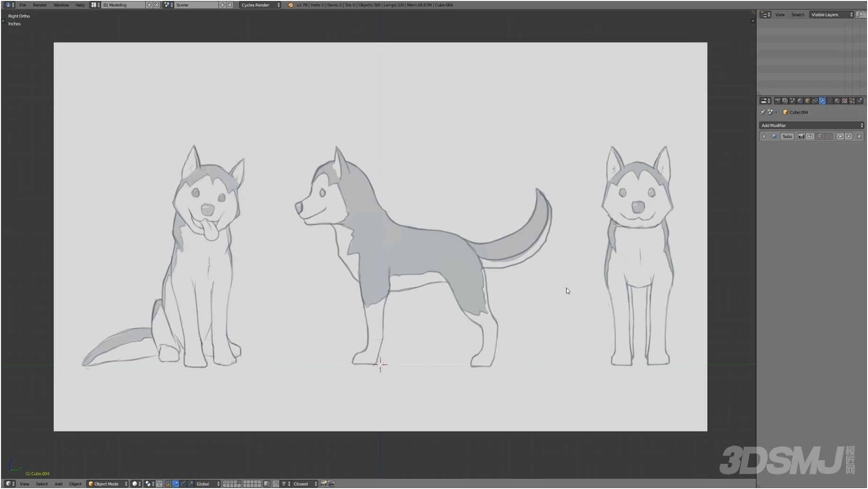Viewport: 868px width, 489px height.
Task: Open the Texture properties tab (checkerboard icon)
Action: pos(845,101)
